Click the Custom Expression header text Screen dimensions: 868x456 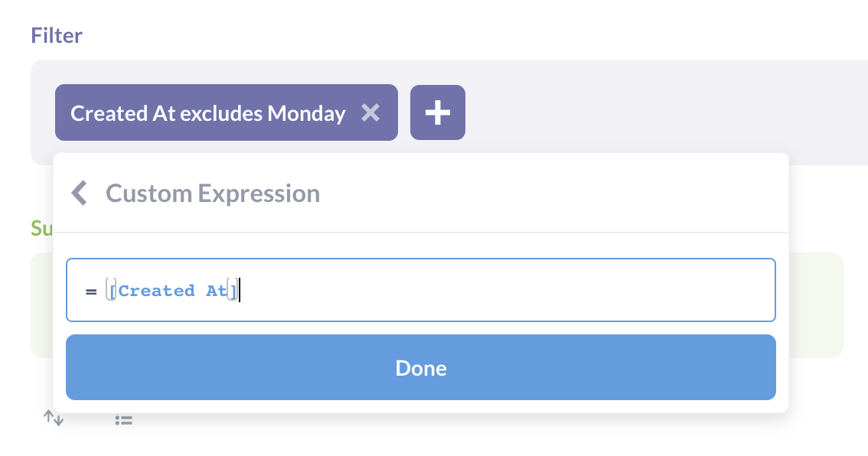[212, 193]
